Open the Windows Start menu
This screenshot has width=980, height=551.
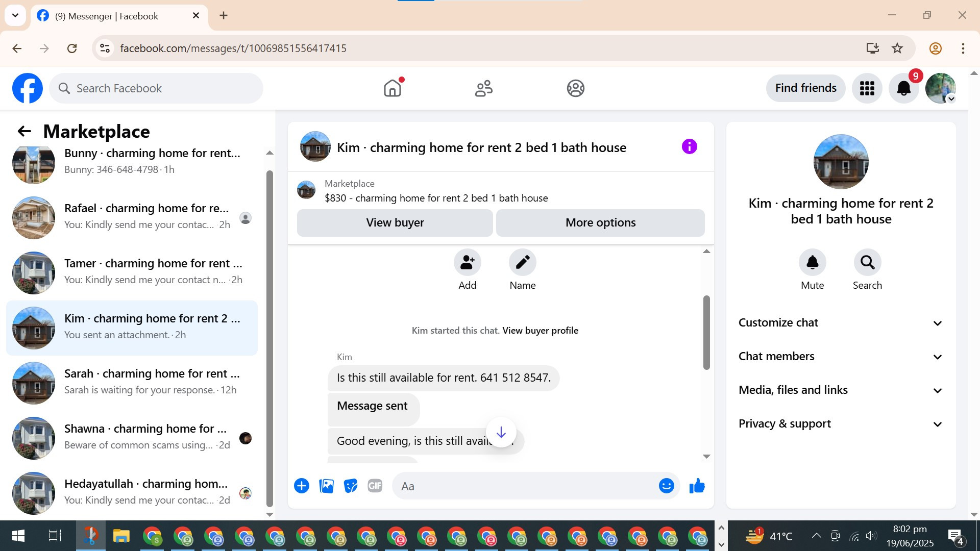tap(18, 536)
